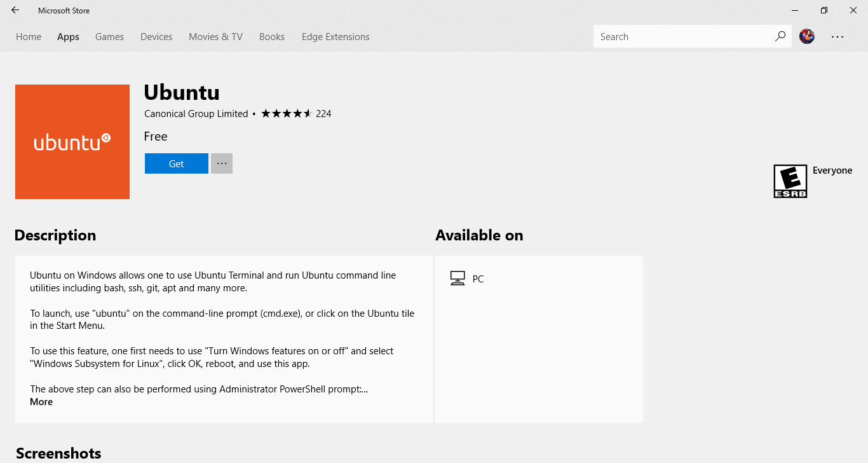This screenshot has height=463, width=868.
Task: Click the ESRB Everyone rating badge
Action: pyautogui.click(x=790, y=181)
